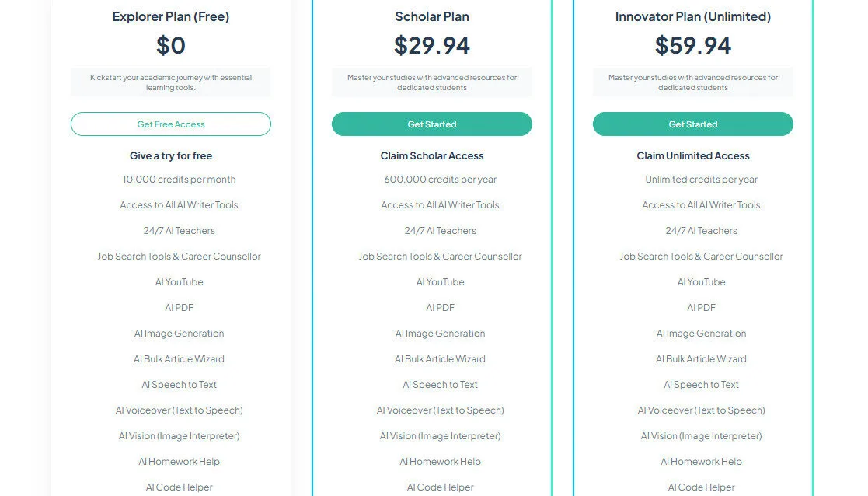868x496 pixels.
Task: Click the $29.94 price label
Action: point(431,45)
